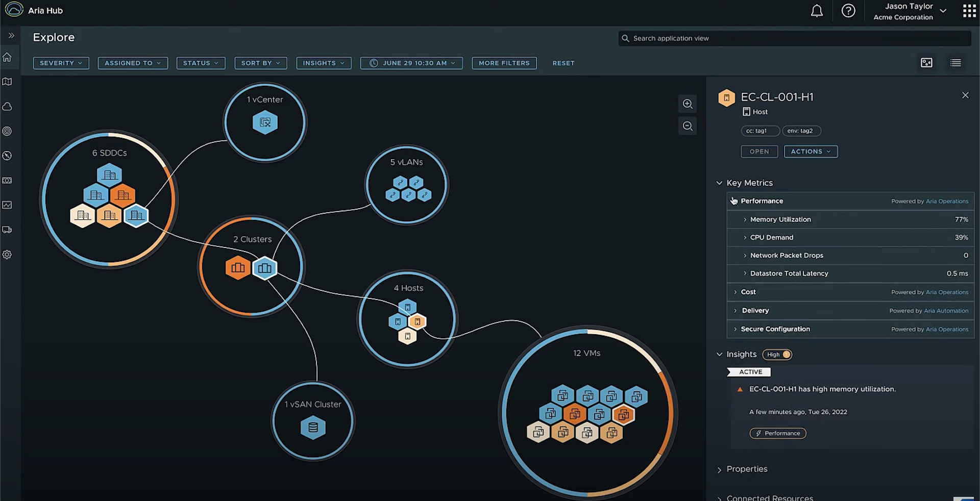Open the map icon in sidebar
This screenshot has width=980, height=501.
pyautogui.click(x=7, y=82)
